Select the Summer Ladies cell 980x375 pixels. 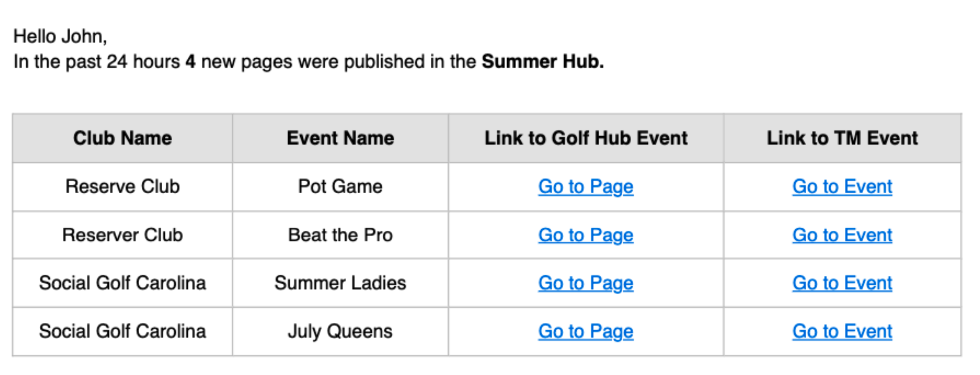click(340, 283)
